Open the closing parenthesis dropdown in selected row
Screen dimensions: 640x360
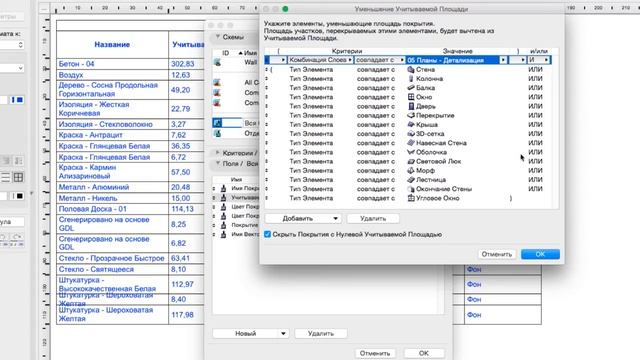click(518, 60)
